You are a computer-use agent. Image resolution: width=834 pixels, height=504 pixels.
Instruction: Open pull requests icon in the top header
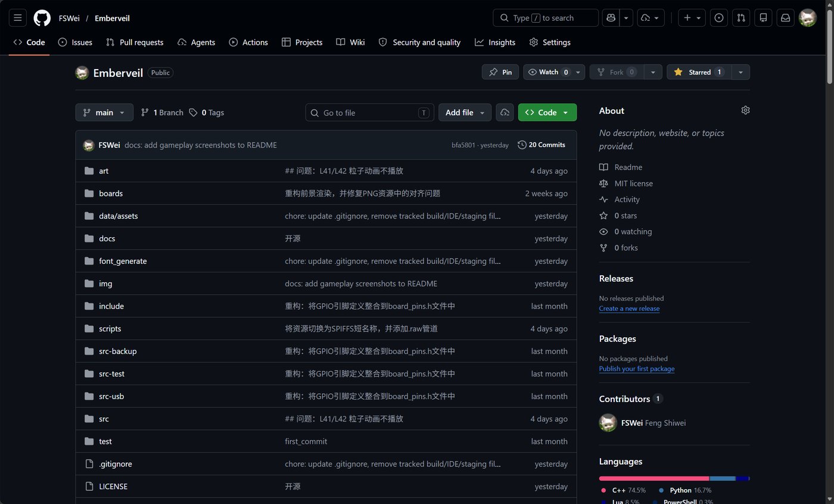[x=741, y=18]
